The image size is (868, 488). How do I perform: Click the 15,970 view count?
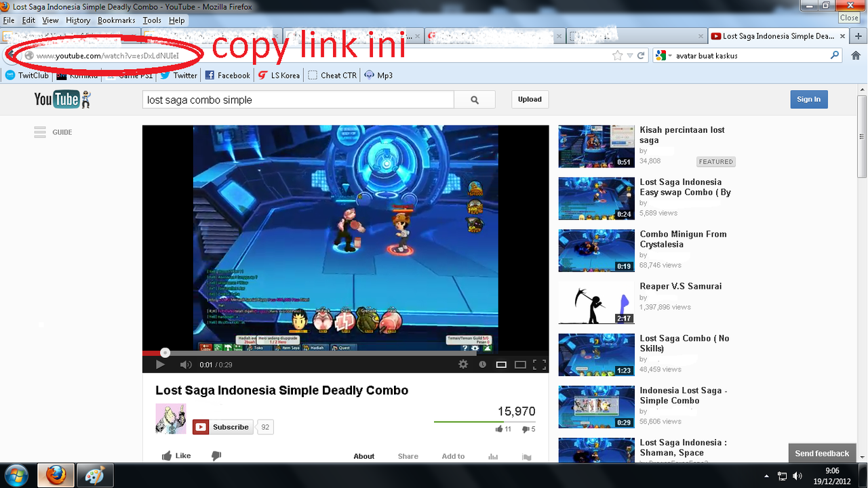[517, 411]
